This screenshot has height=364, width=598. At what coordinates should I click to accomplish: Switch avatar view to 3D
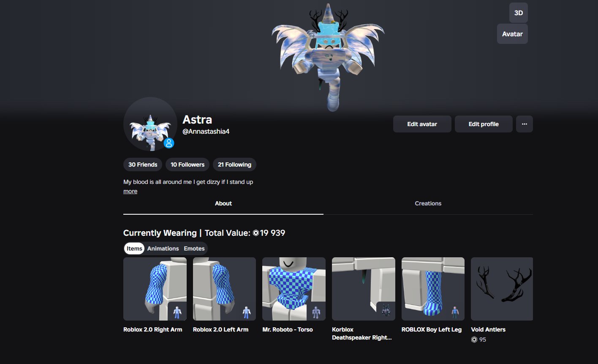[518, 13]
